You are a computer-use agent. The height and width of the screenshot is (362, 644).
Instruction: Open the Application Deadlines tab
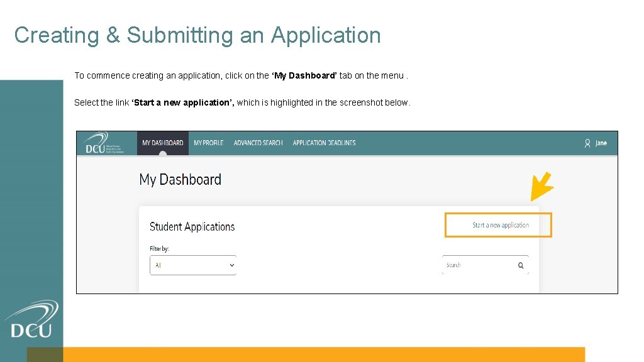(324, 143)
